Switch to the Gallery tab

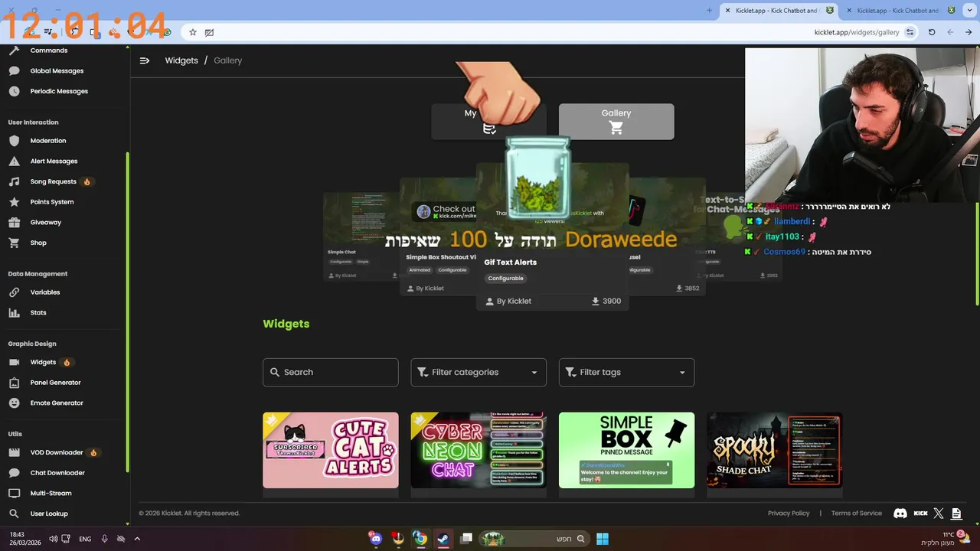(x=616, y=122)
